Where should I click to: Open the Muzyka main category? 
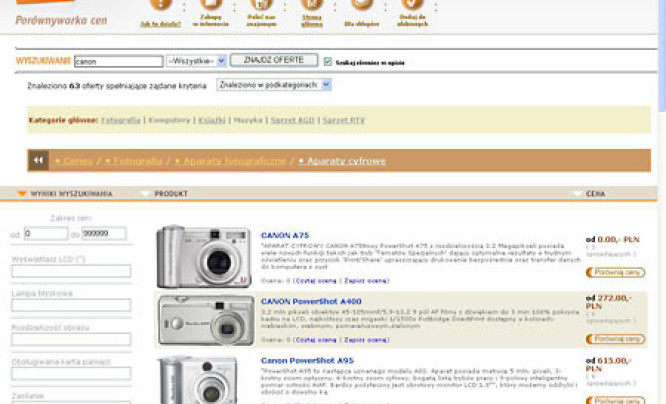pos(248,120)
